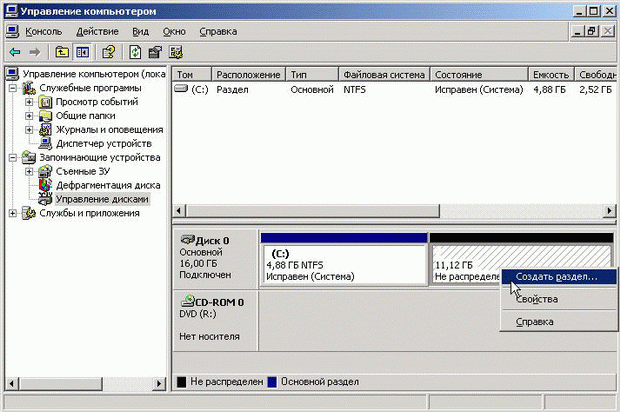Open the Окно menu

click(x=174, y=32)
